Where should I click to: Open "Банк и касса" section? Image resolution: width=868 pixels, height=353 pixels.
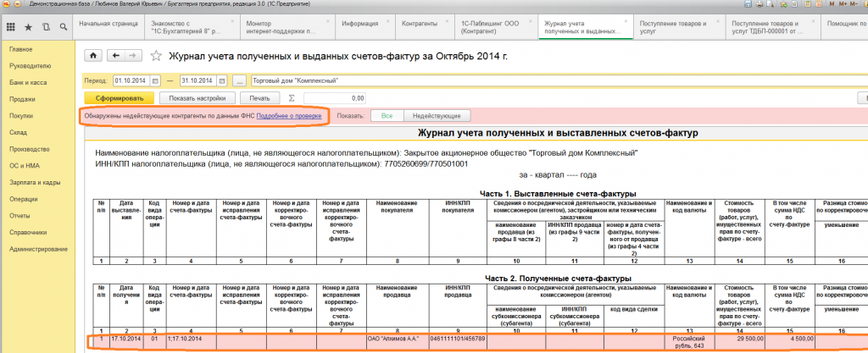(27, 81)
